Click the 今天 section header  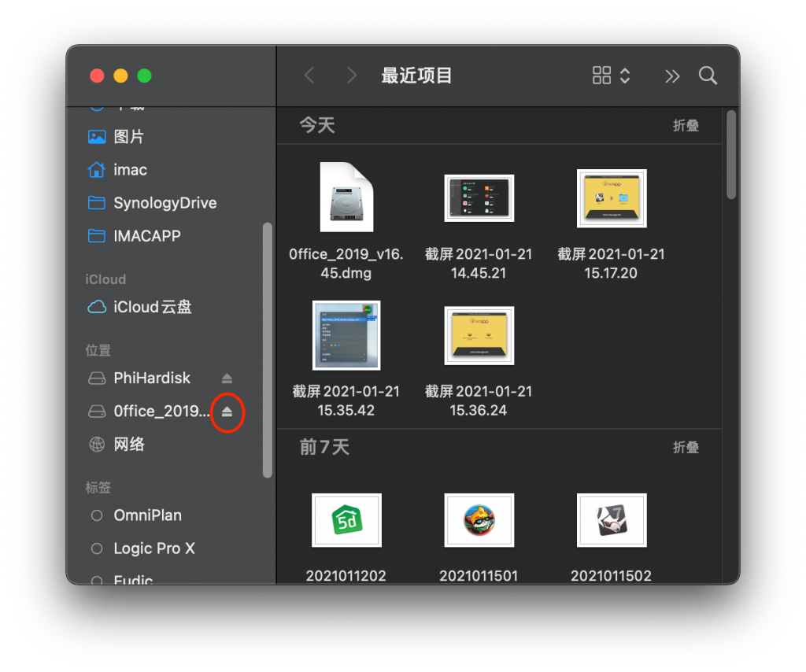(x=317, y=125)
